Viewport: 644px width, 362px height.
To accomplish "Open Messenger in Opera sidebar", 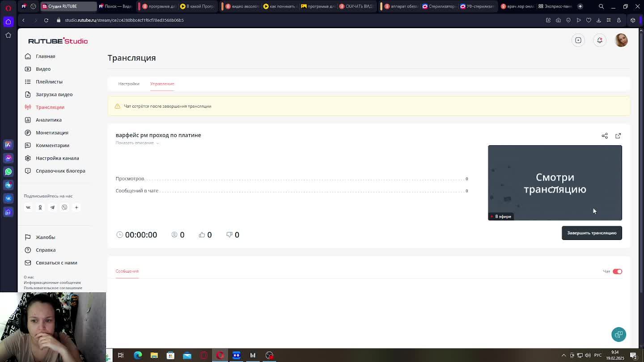I will coord(8,158).
